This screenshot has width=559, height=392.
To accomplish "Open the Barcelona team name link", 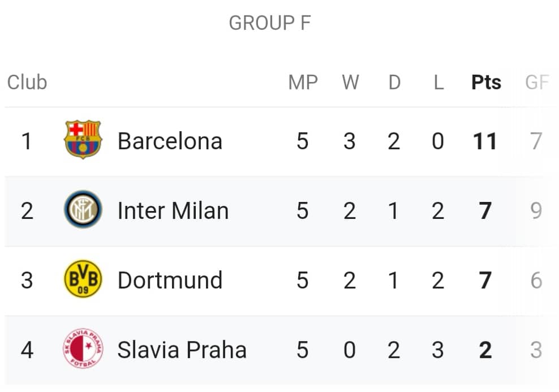I will 170,141.
